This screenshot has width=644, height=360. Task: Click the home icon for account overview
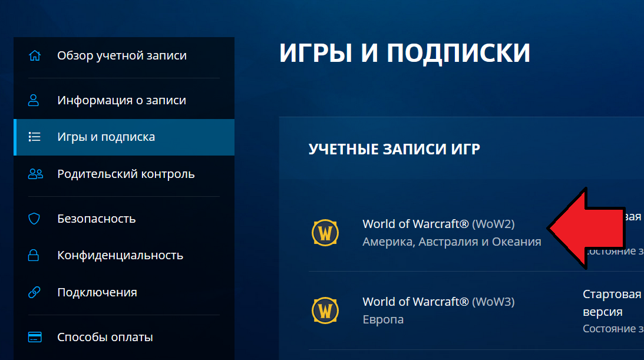(x=35, y=55)
